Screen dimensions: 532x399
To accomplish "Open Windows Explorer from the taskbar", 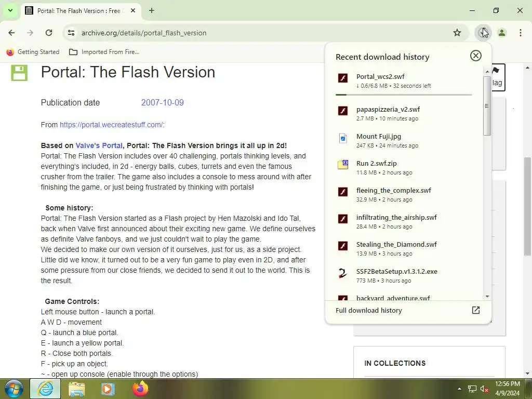I will [x=77, y=389].
